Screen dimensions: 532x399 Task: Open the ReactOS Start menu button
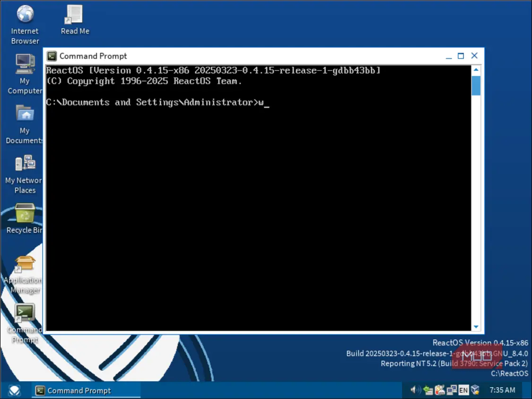tap(14, 390)
